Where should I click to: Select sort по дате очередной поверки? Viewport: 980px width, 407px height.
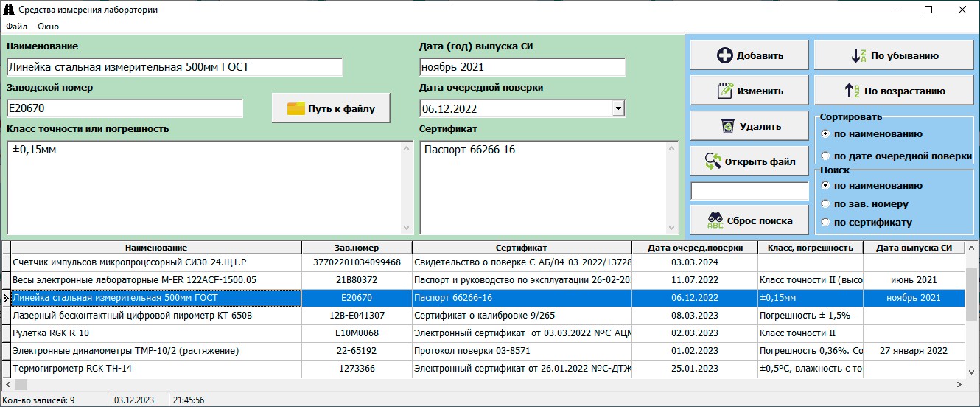pos(825,156)
